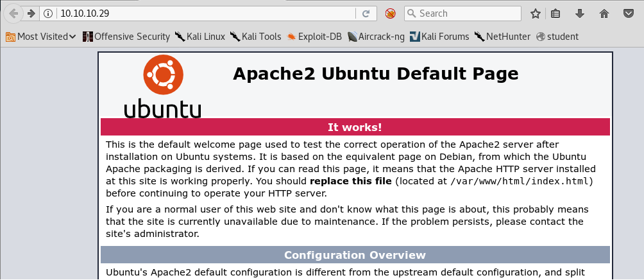Open the Kali Linux bookmark

[200, 37]
